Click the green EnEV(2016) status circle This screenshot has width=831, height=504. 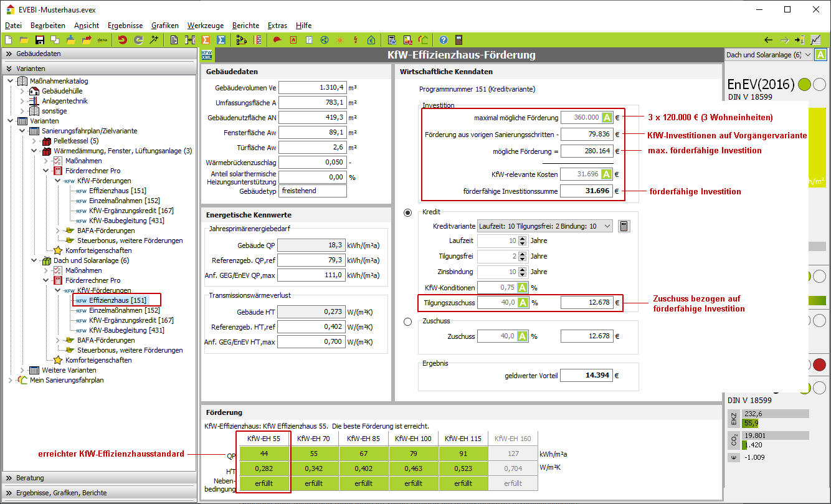(x=804, y=84)
